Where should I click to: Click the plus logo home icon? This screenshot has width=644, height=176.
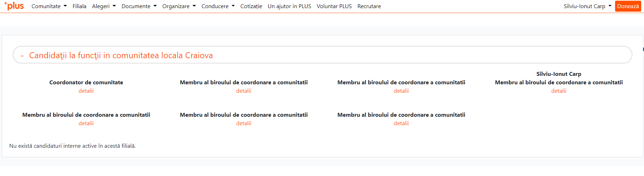(x=14, y=6)
